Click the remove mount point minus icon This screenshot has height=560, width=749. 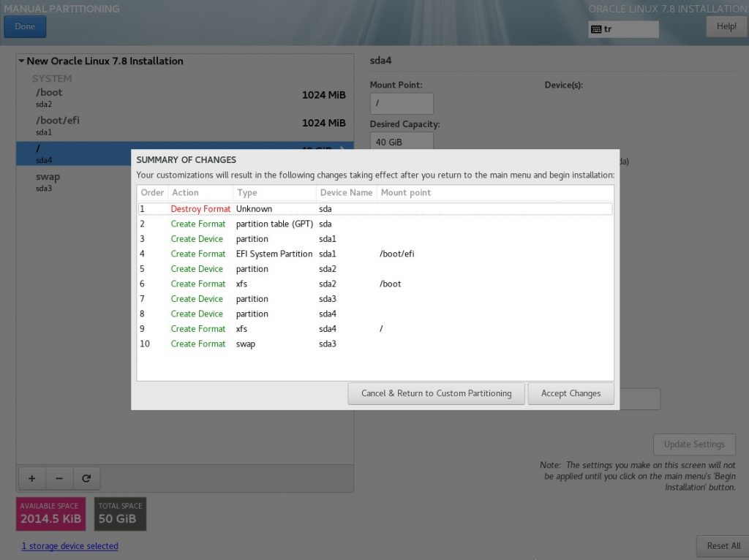pos(59,478)
